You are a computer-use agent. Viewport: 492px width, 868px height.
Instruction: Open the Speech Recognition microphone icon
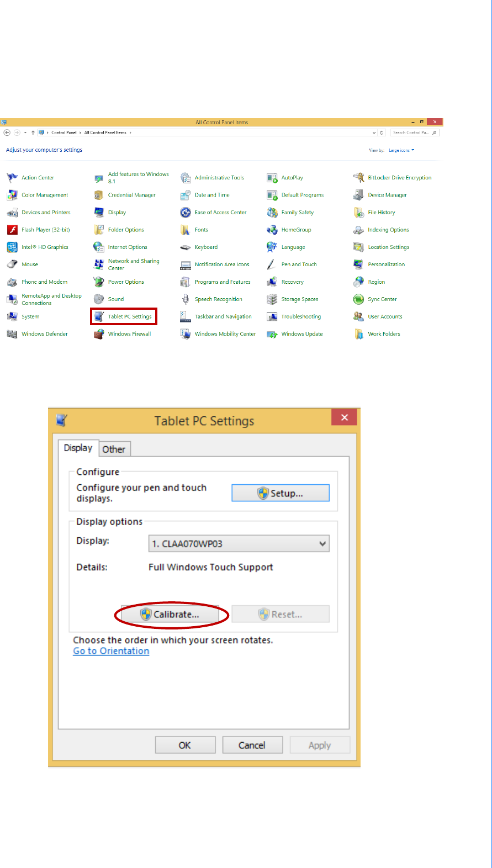click(x=186, y=299)
